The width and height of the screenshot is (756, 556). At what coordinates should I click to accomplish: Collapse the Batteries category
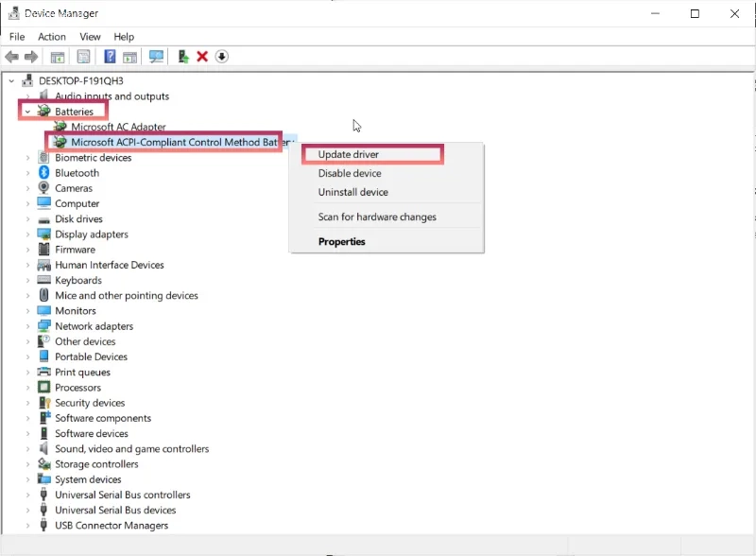click(x=28, y=112)
